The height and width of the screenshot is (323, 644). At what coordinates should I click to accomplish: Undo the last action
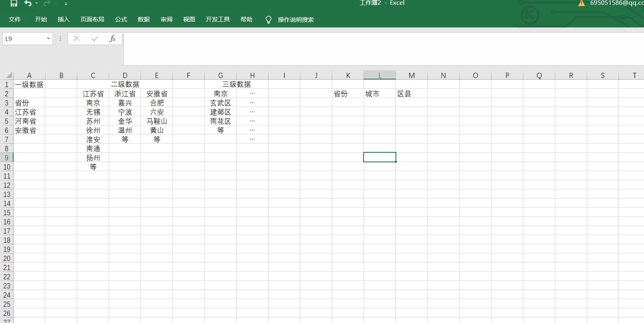(28, 3)
